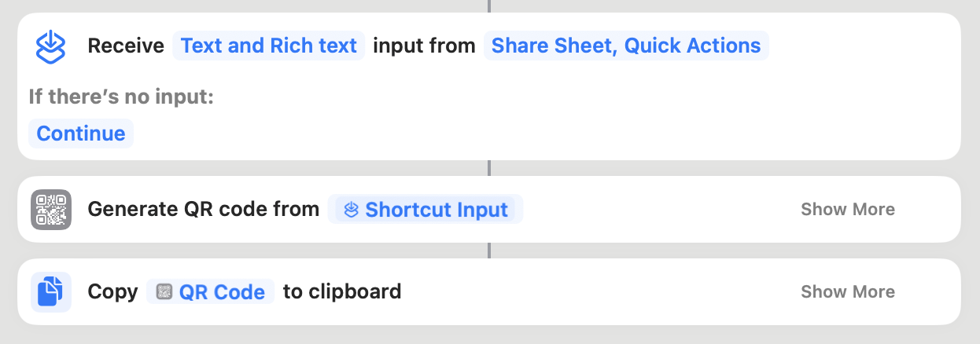Click the Receive input action icon

[51, 46]
